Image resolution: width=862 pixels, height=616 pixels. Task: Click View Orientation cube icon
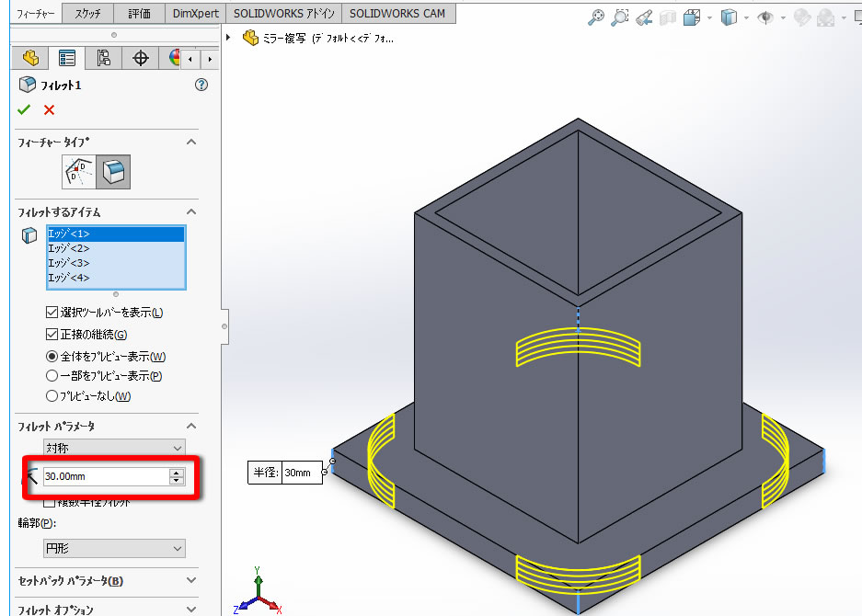click(692, 17)
